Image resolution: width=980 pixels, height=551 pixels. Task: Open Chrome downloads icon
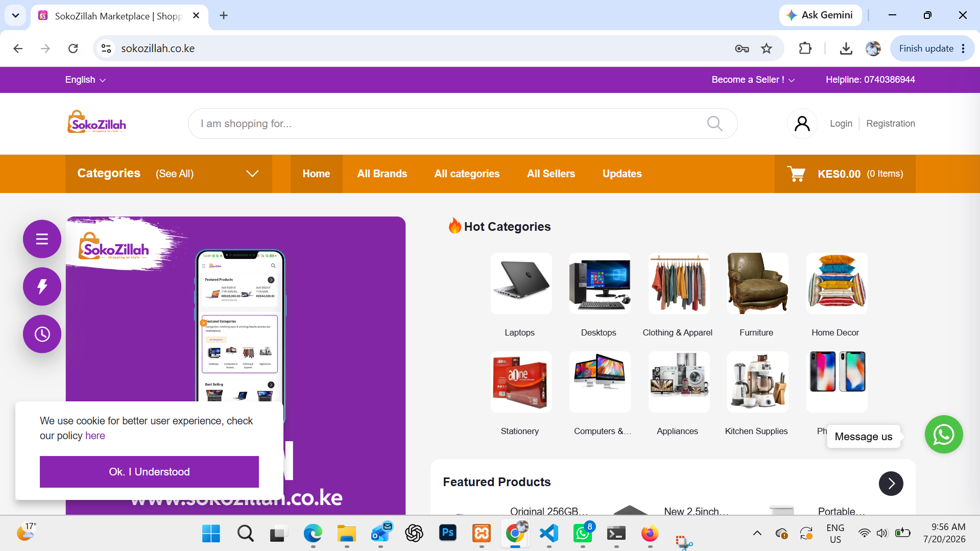[846, 49]
